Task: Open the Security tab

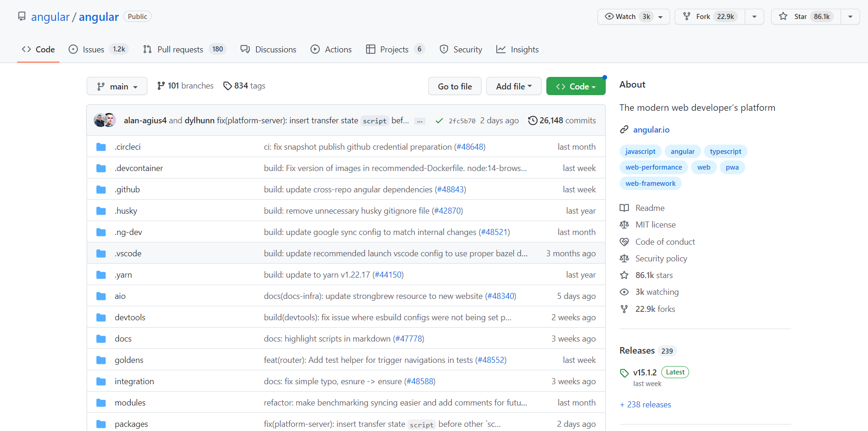Action: [x=461, y=49]
